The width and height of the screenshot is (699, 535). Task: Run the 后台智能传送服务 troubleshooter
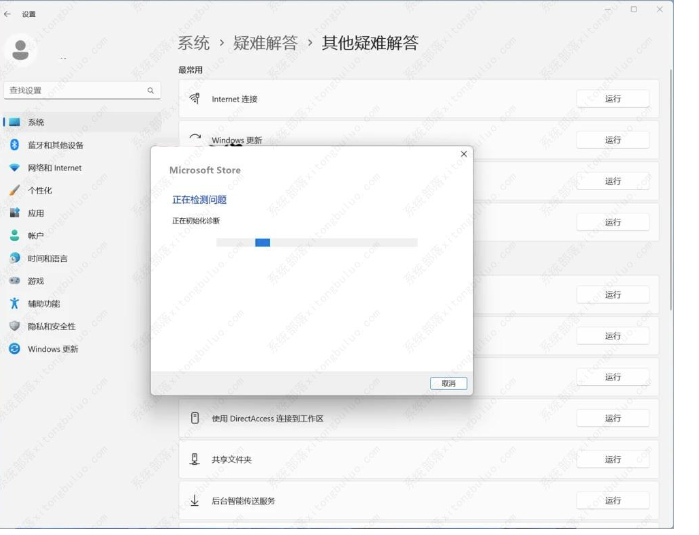click(x=613, y=500)
